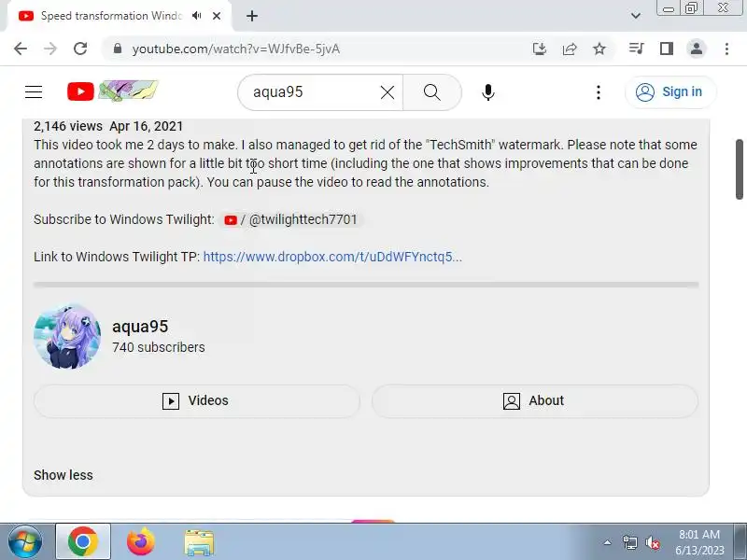747x560 pixels.
Task: Open the muted volume tray icon
Action: (x=652, y=542)
